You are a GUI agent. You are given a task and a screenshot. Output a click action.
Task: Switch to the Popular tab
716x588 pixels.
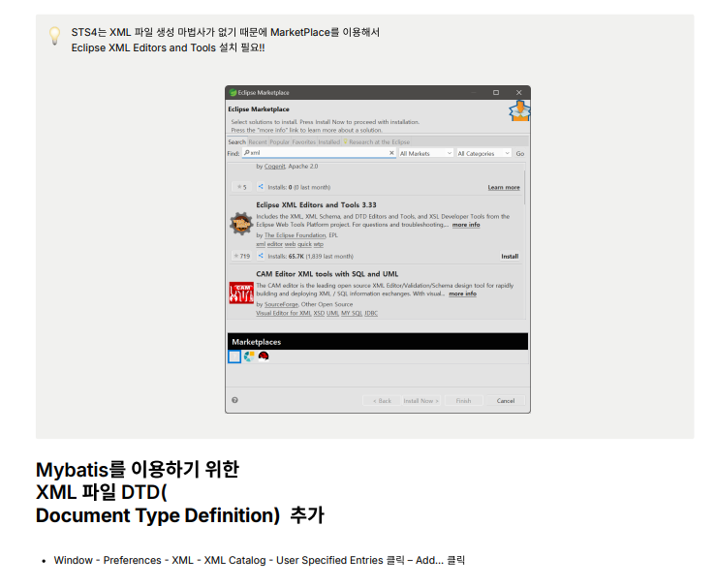pyautogui.click(x=279, y=142)
